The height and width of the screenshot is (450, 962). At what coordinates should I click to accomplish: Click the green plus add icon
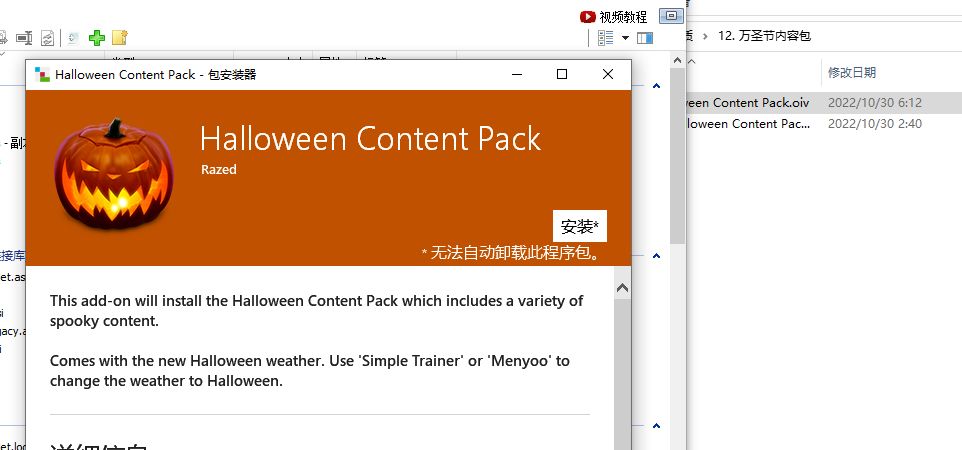point(97,38)
